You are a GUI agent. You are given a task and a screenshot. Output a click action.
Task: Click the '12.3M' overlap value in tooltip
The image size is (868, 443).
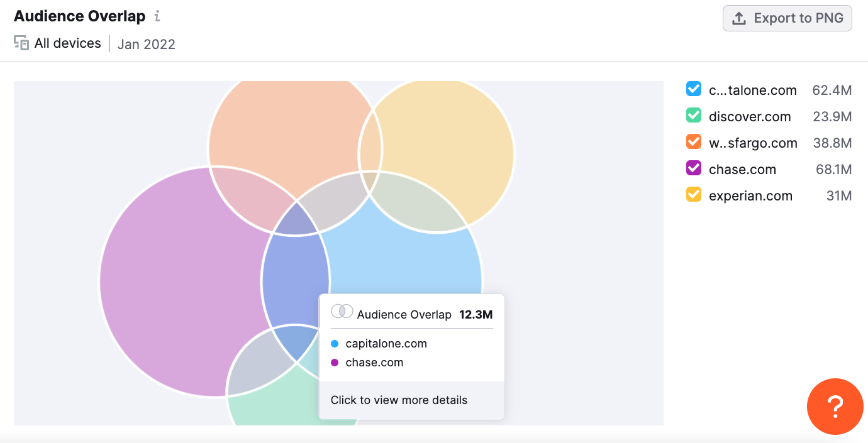click(476, 315)
